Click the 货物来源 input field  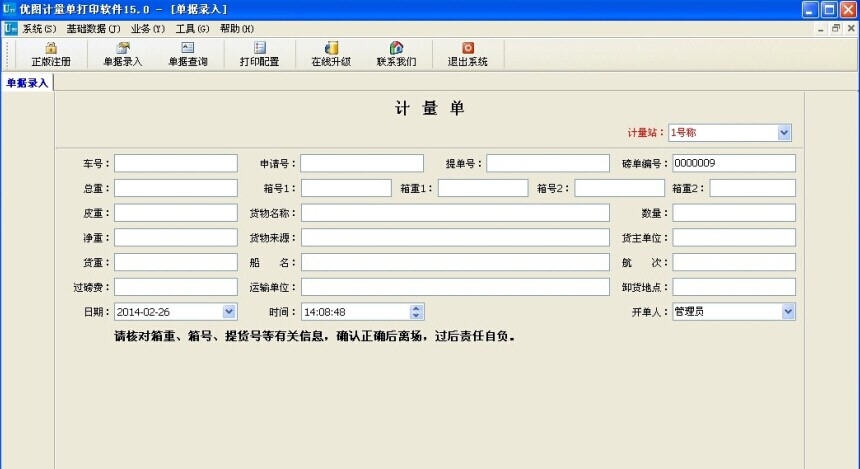pyautogui.click(x=455, y=238)
